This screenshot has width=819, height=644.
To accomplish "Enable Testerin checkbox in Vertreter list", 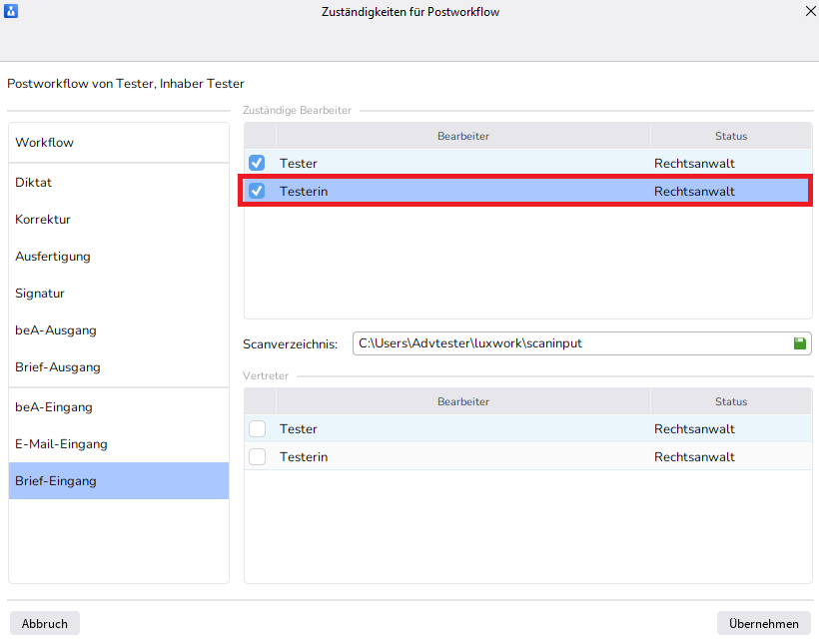I will coord(257,456).
